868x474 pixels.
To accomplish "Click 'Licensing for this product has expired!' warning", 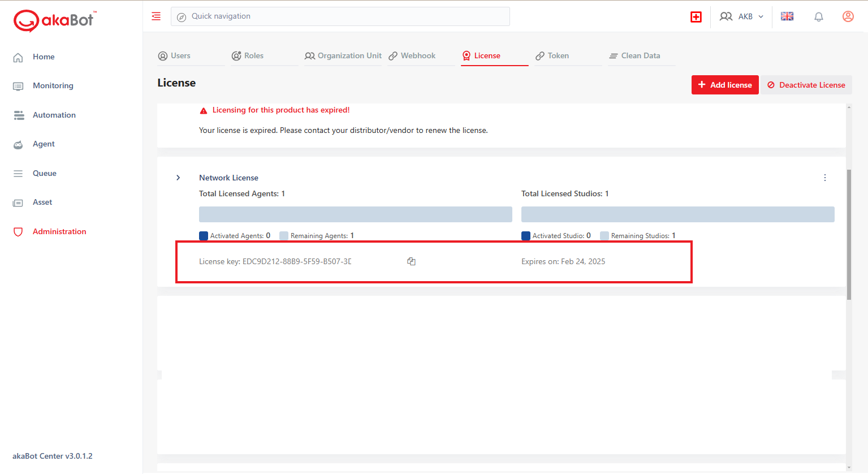I will [x=281, y=110].
